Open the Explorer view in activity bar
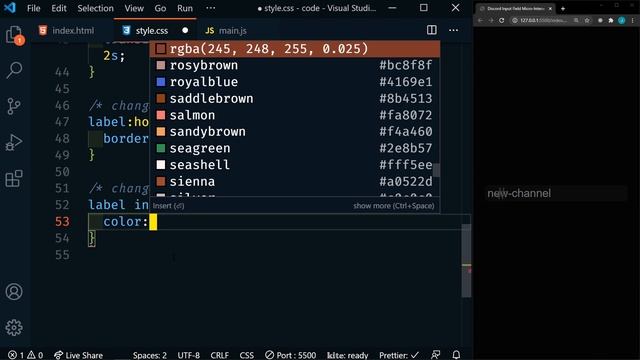Image resolution: width=640 pixels, height=360 pixels. (x=14, y=35)
